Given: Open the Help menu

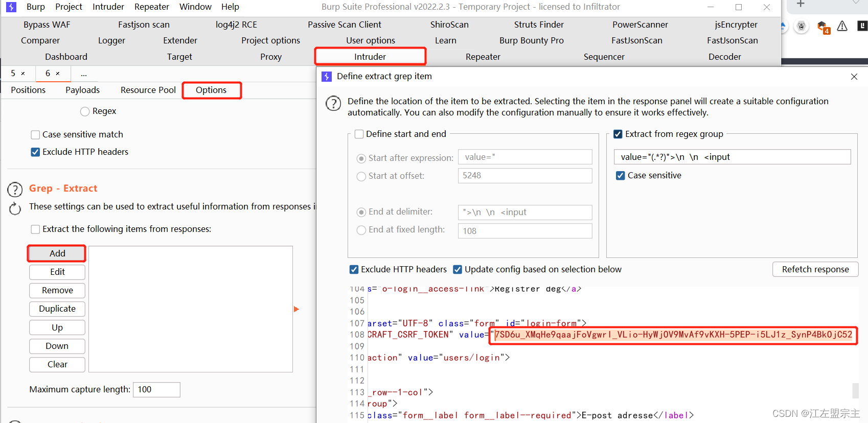Looking at the screenshot, I should click(x=230, y=7).
